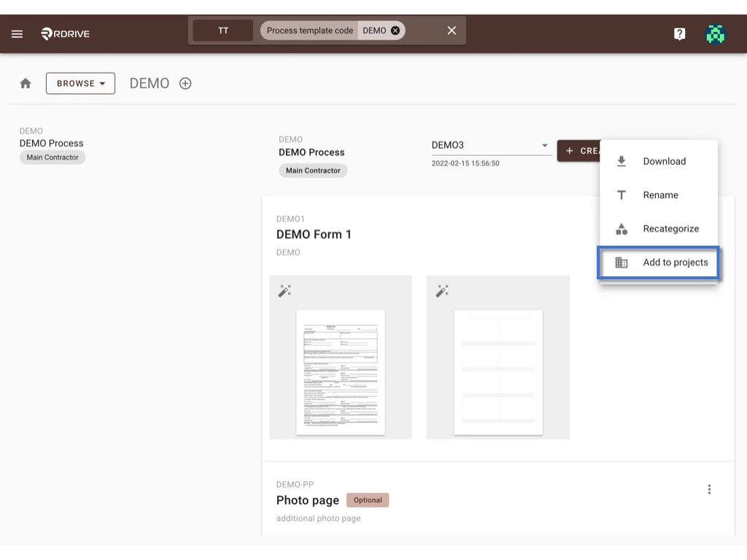Image resolution: width=747 pixels, height=560 pixels.
Task: Remove the DEMO filter chip
Action: coord(395,30)
